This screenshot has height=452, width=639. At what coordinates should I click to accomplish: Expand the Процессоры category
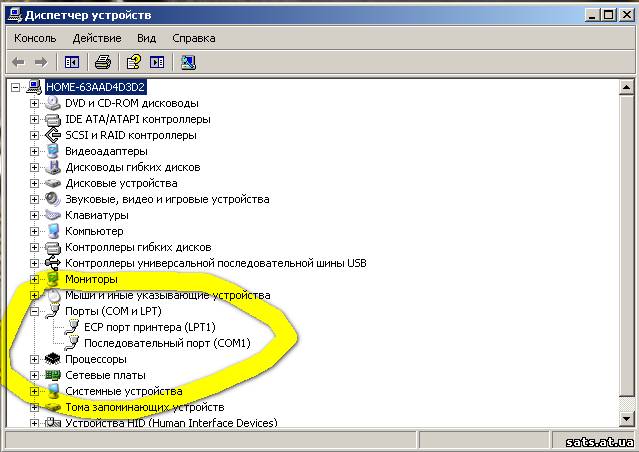click(x=34, y=359)
